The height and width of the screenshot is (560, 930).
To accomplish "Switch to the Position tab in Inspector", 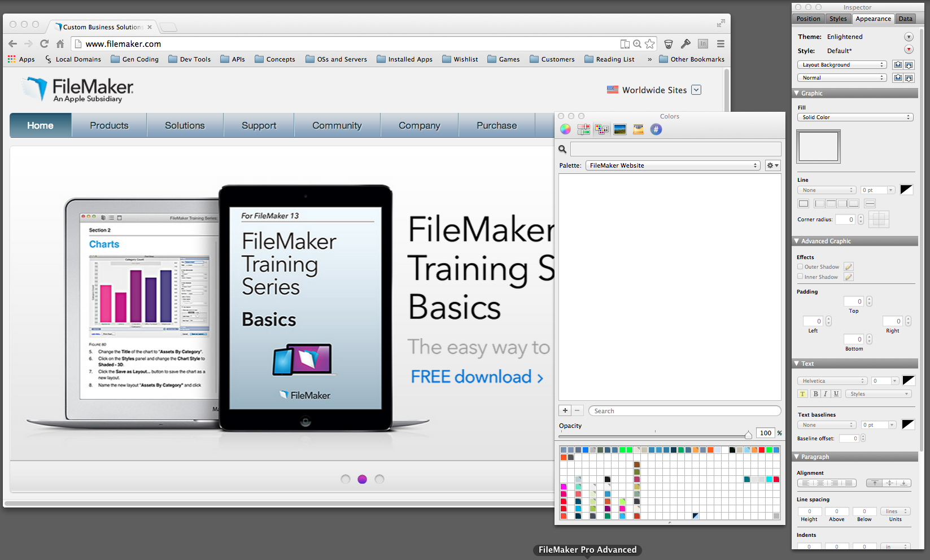I will 809,19.
